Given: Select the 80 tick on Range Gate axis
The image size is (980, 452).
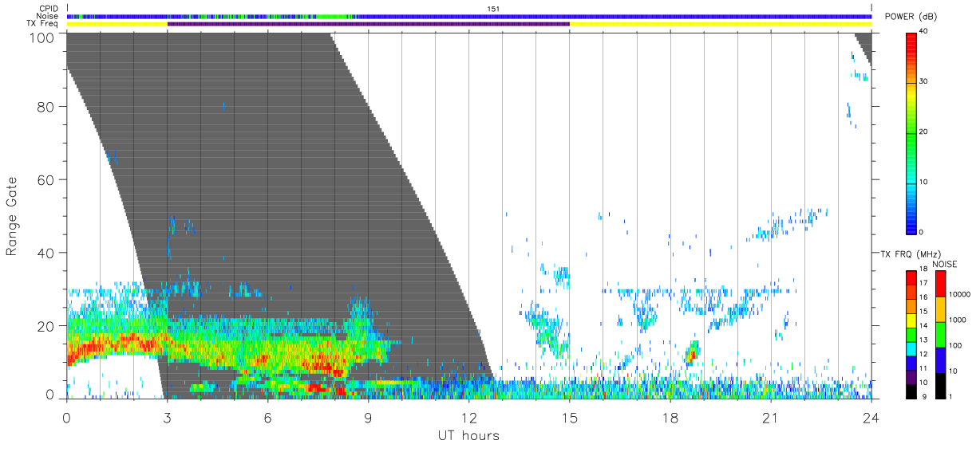Looking at the screenshot, I should (45, 107).
